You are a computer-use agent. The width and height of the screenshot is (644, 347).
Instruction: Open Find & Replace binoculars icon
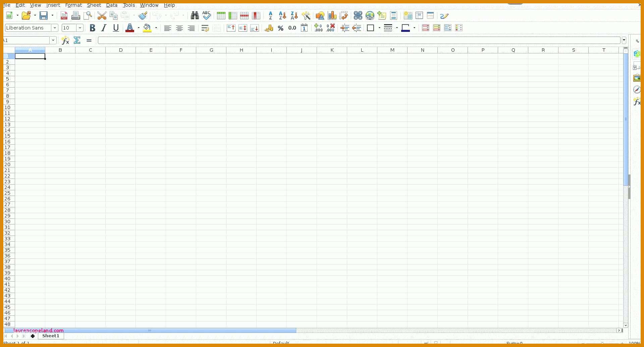[x=195, y=15]
